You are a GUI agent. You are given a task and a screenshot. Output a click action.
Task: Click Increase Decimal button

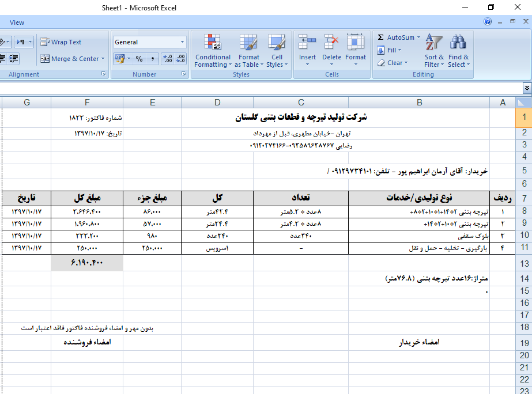168,59
